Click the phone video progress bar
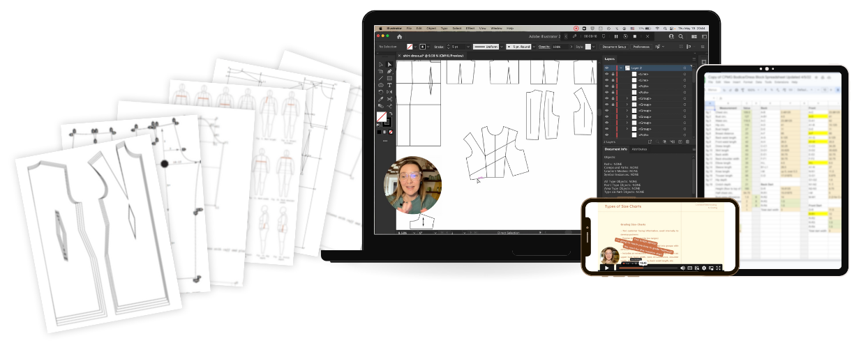The height and width of the screenshot is (345, 868). [648, 268]
